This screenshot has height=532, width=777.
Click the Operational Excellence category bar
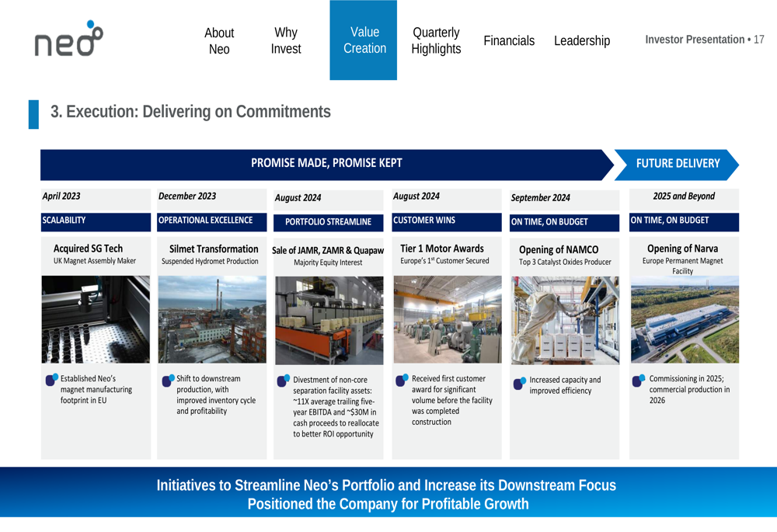tap(212, 221)
